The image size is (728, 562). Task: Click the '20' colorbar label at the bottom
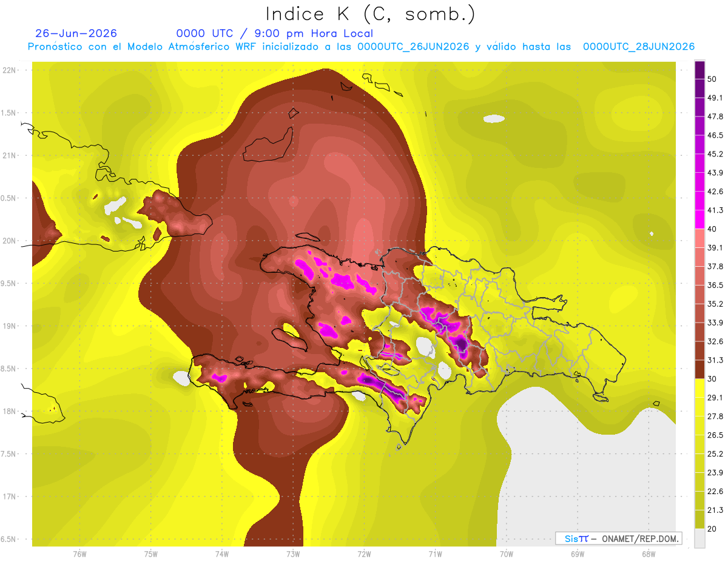pos(713,529)
